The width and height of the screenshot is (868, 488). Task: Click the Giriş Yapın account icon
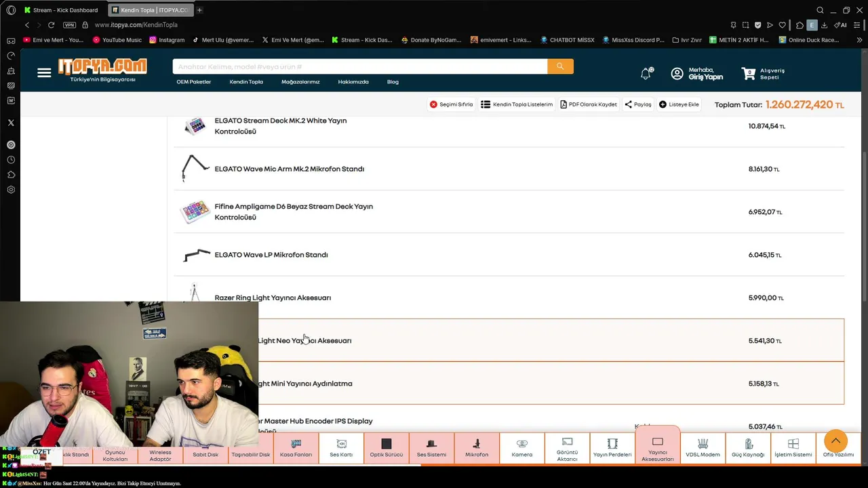coord(677,74)
